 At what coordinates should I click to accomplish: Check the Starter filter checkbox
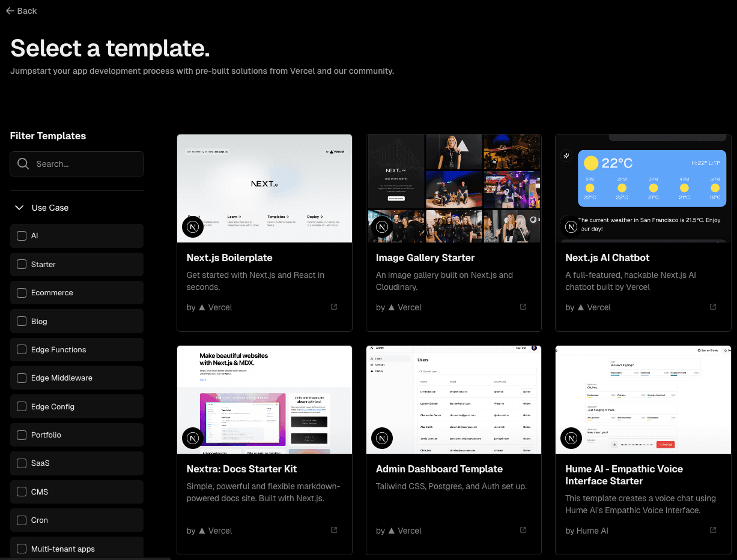click(x=22, y=264)
